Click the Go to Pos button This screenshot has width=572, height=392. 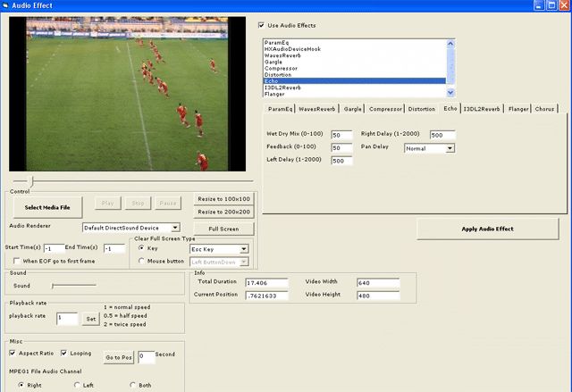tap(119, 357)
